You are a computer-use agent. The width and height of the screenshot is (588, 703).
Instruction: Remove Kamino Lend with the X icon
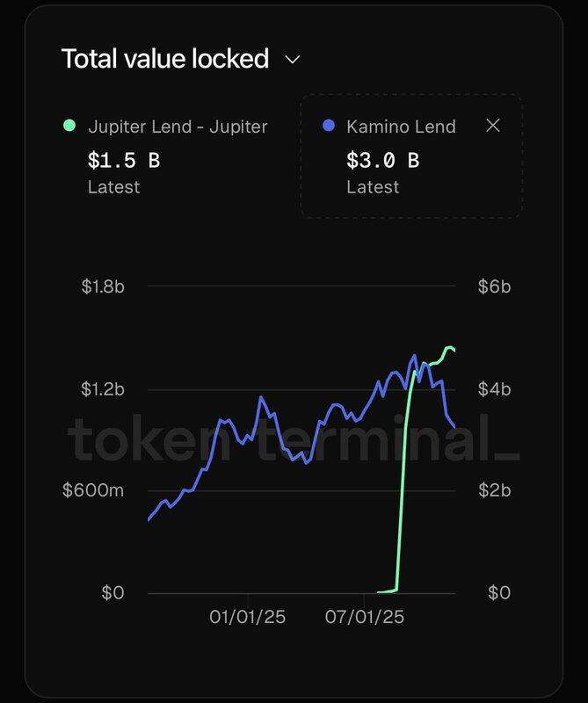tap(493, 126)
